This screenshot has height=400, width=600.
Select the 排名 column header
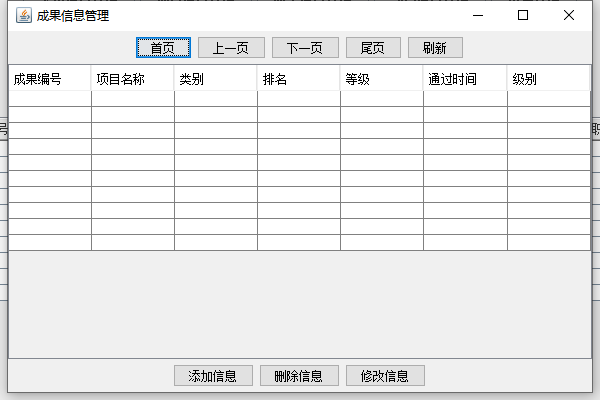[298, 79]
